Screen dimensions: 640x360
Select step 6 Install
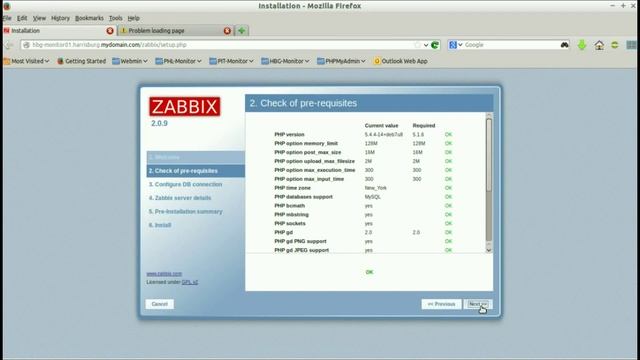[x=160, y=225]
